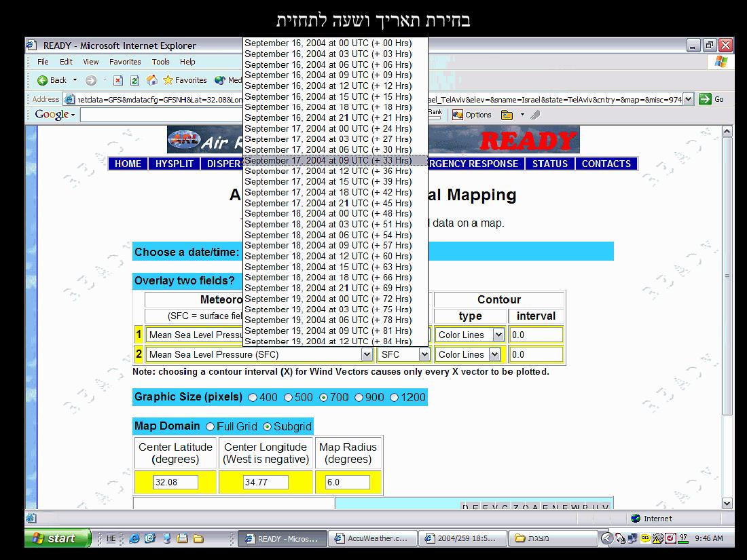This screenshot has height=560, width=747.
Task: Open Back button history dropdown arrow
Action: [75, 81]
